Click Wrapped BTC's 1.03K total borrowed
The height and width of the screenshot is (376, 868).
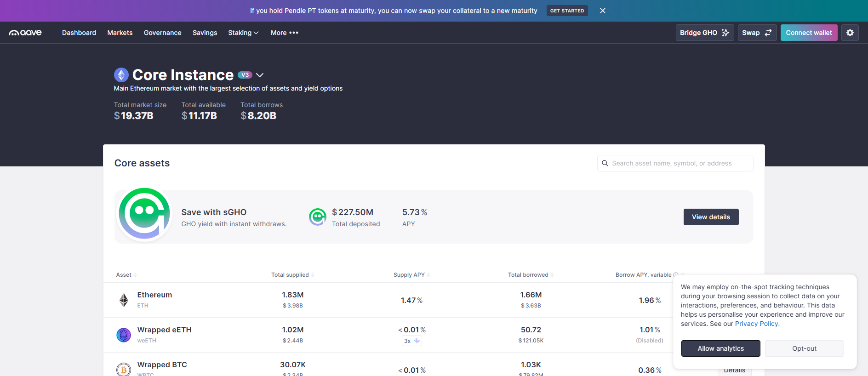pyautogui.click(x=531, y=365)
